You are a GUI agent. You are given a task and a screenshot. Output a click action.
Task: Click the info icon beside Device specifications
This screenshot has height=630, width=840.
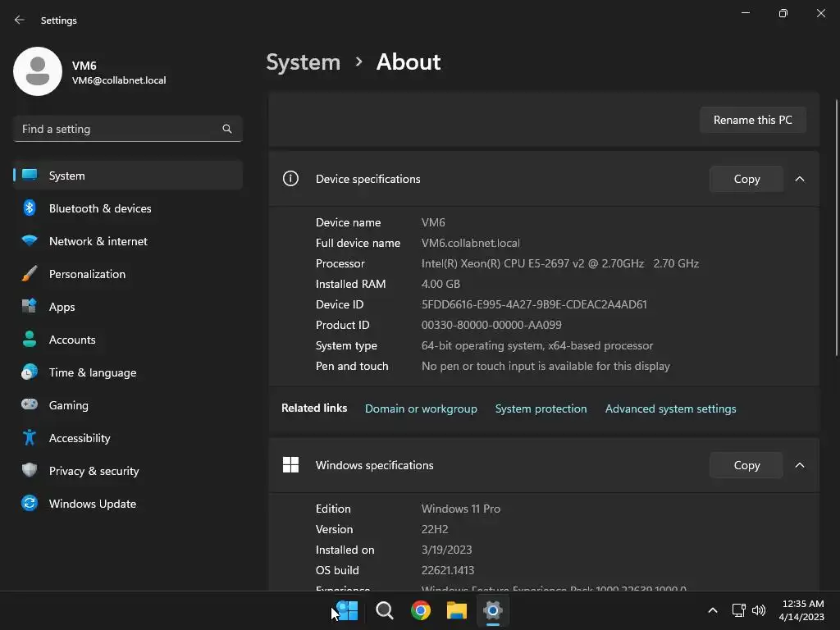[x=290, y=178]
